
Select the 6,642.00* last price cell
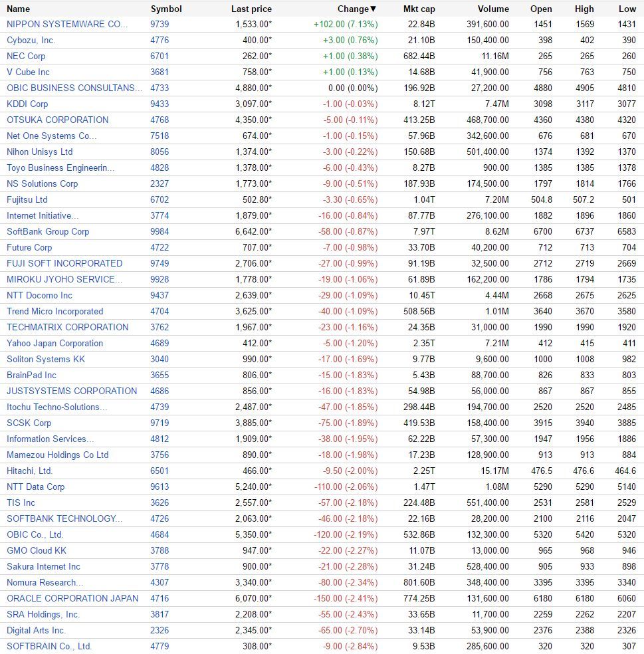pos(254,231)
